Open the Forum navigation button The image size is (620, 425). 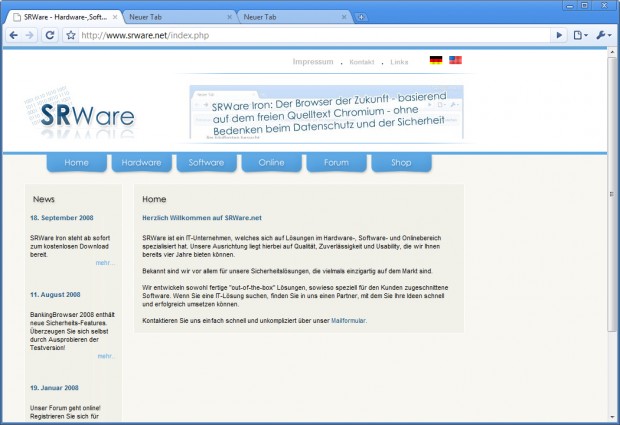coord(336,163)
